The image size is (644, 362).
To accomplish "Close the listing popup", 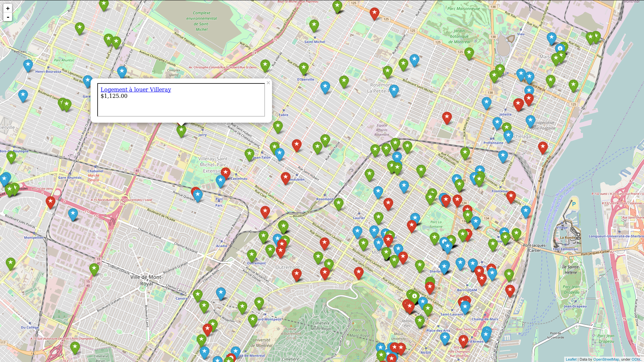I will pyautogui.click(x=268, y=83).
